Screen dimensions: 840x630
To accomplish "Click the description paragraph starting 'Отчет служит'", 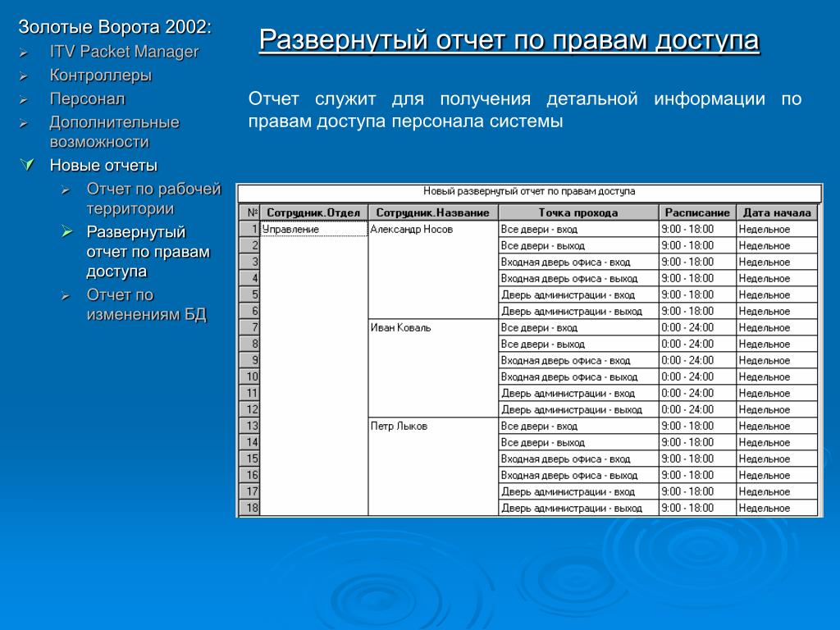I will [x=525, y=110].
